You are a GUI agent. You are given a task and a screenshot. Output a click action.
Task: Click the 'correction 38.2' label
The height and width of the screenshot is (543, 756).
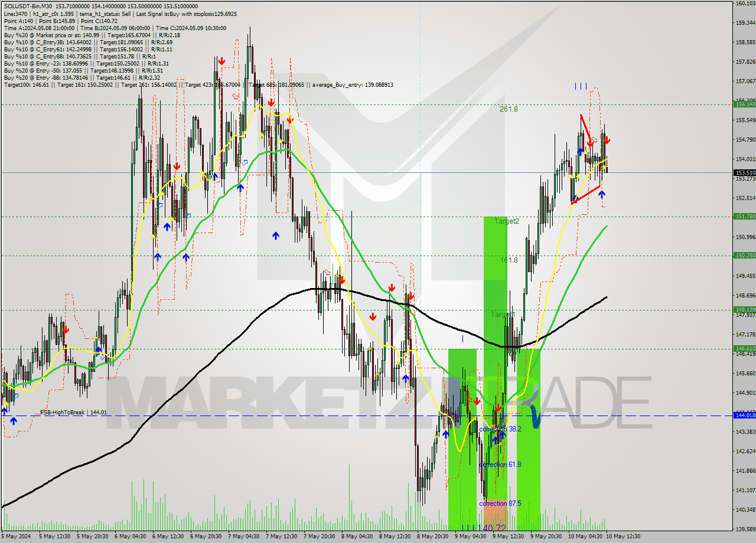pyautogui.click(x=500, y=429)
